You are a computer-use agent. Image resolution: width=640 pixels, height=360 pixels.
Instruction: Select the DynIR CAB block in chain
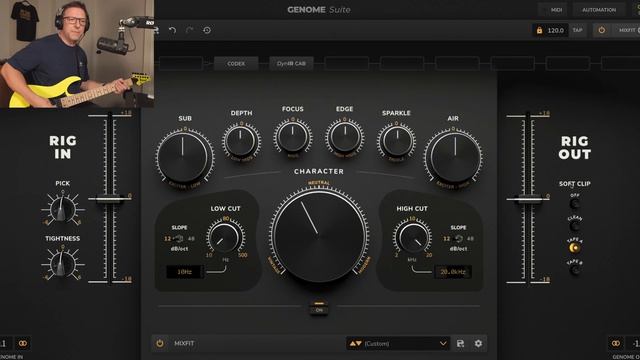click(x=291, y=64)
